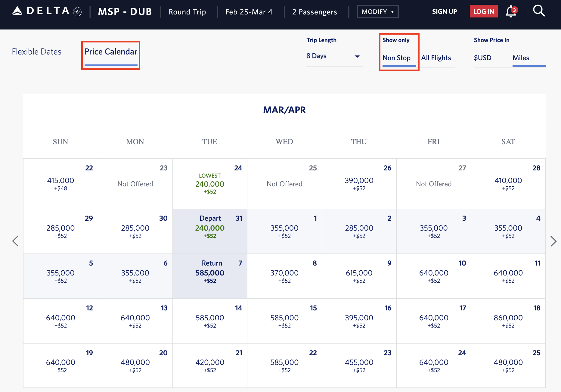Open the notifications bell
Viewport: 561px width, 392px height.
coord(510,11)
